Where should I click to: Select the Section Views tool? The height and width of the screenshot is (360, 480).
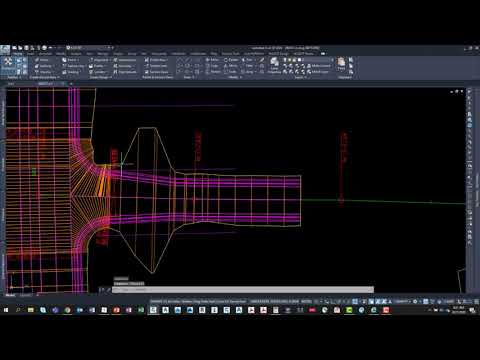tap(156, 72)
